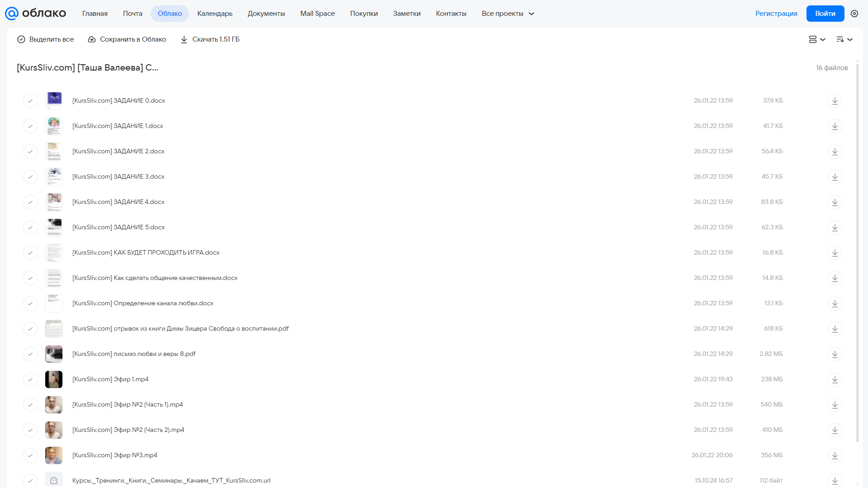Download Эфир №3.mp4 with its arrow icon
Viewport: 868px width, 488px height.
coord(835,455)
